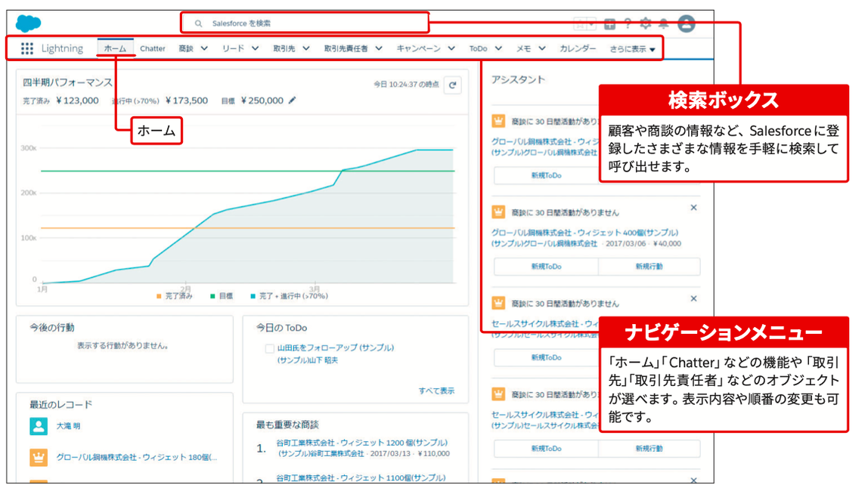The height and width of the screenshot is (494, 868).
Task: Click the teal 完了 + 進行中 legend swatch
Action: click(x=253, y=297)
